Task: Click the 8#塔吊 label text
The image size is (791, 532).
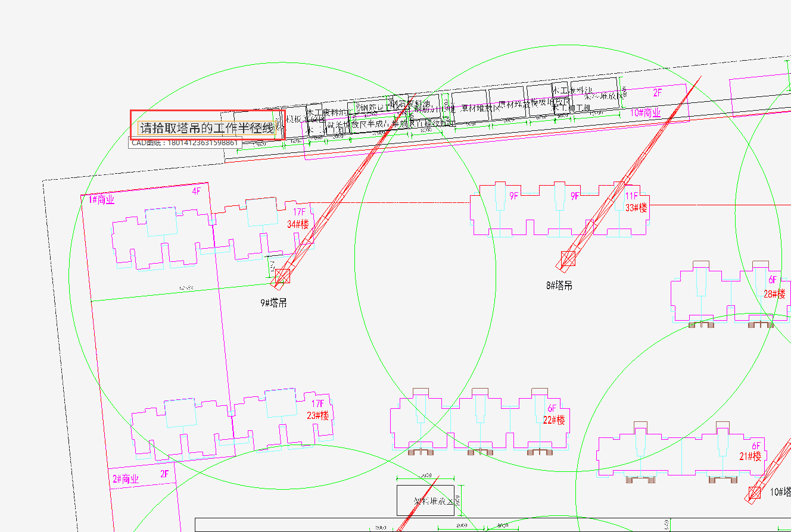Action: click(559, 286)
